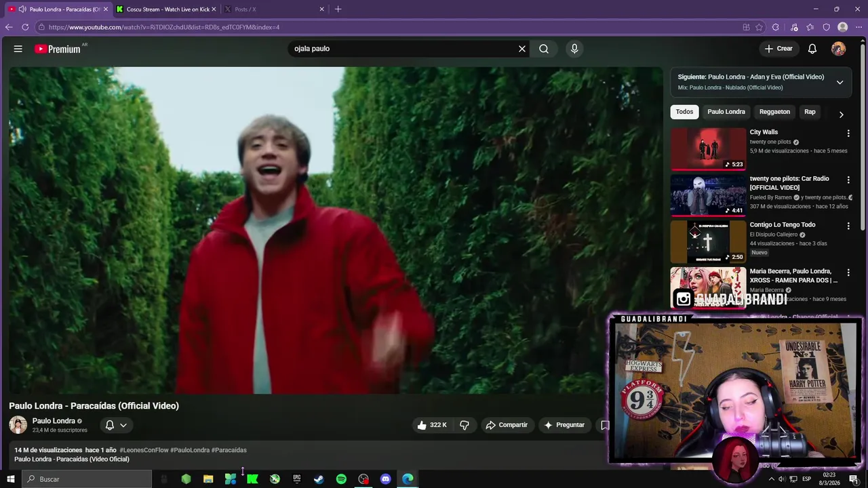Close the Coscu Stream tab
Viewport: 868px width, 488px height.
[x=214, y=9]
